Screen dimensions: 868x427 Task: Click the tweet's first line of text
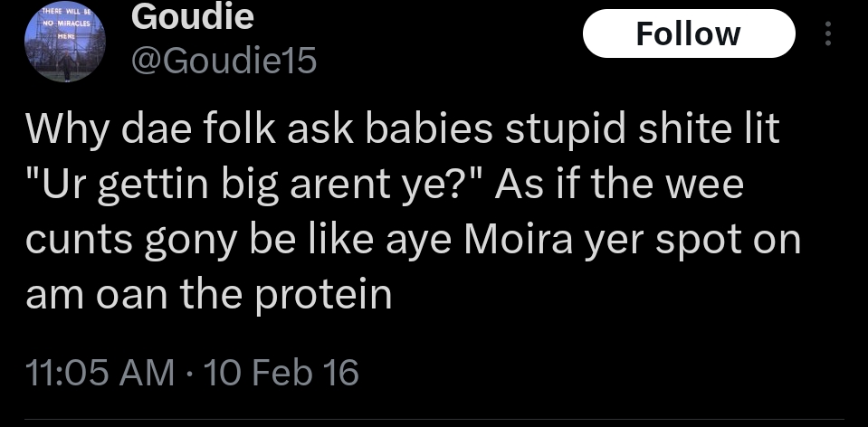(401, 132)
